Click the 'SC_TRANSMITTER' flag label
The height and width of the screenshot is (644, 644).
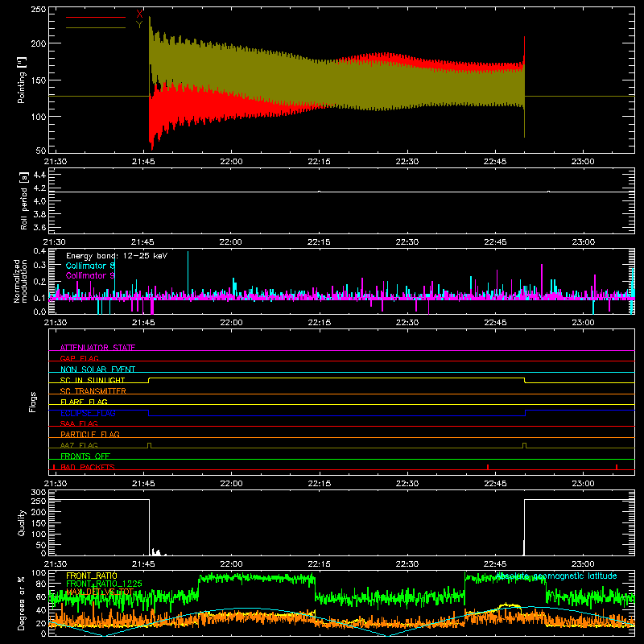pos(93,391)
